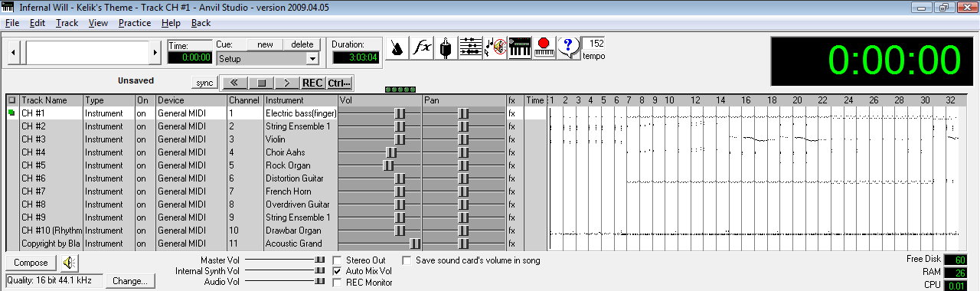Uncheck the Auto Mix Vol checkbox

[338, 271]
